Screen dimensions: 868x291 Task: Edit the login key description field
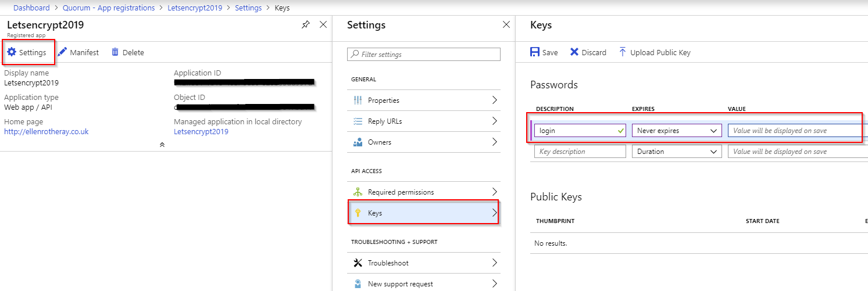[580, 131]
